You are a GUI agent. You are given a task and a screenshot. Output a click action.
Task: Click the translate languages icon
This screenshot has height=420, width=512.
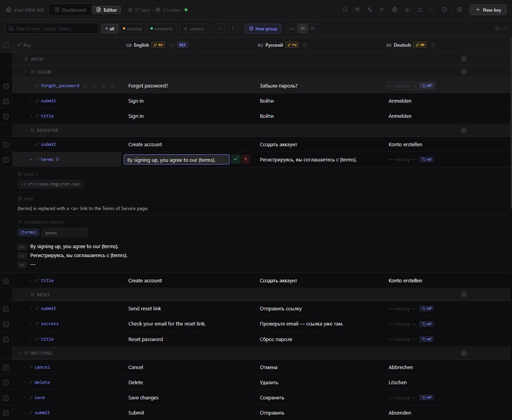370,10
